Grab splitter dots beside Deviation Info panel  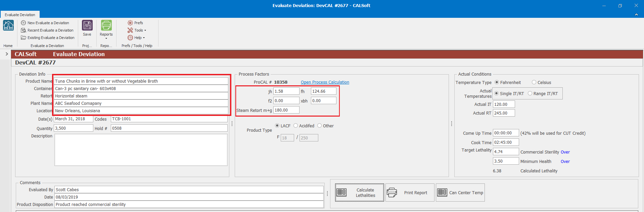coord(232,124)
